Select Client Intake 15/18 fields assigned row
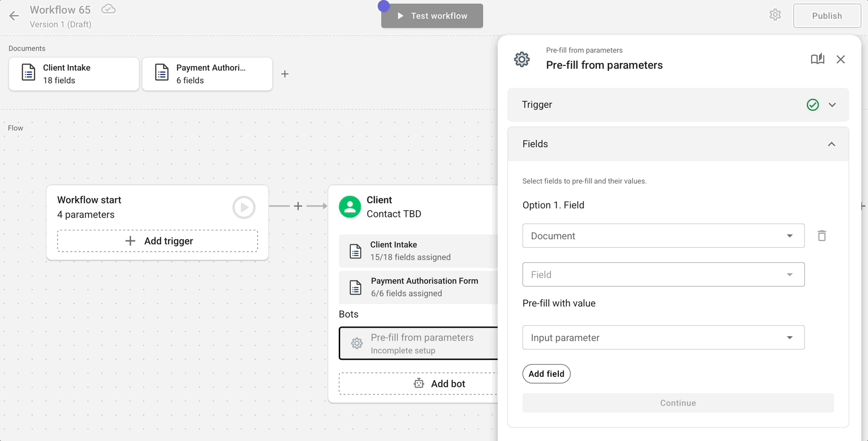This screenshot has width=868, height=441. 419,251
